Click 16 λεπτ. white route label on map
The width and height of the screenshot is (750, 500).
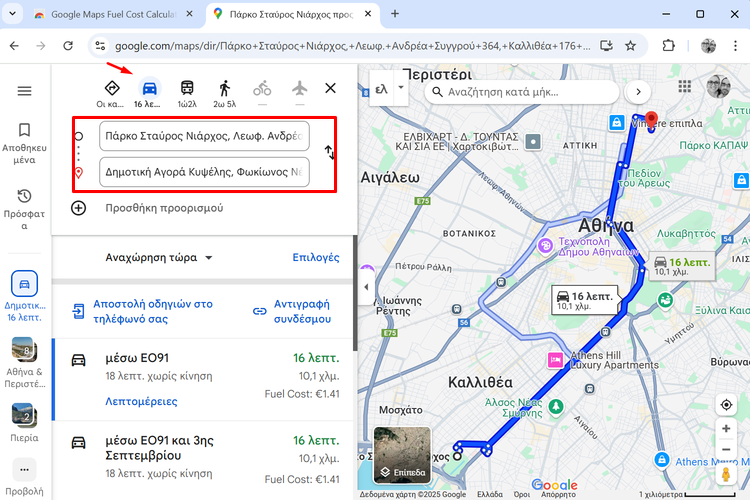click(x=585, y=300)
